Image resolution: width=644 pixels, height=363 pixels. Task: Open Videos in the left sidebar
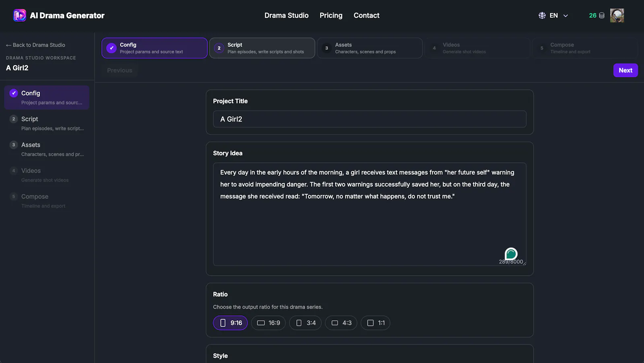coord(47,175)
